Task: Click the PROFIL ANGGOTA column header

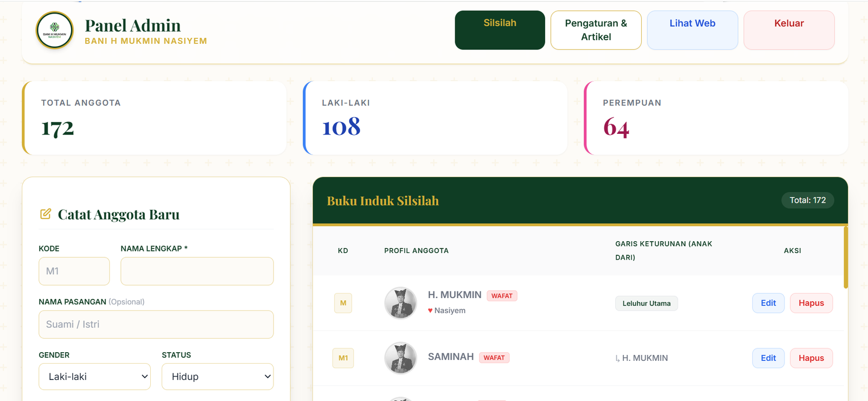Action: 416,251
